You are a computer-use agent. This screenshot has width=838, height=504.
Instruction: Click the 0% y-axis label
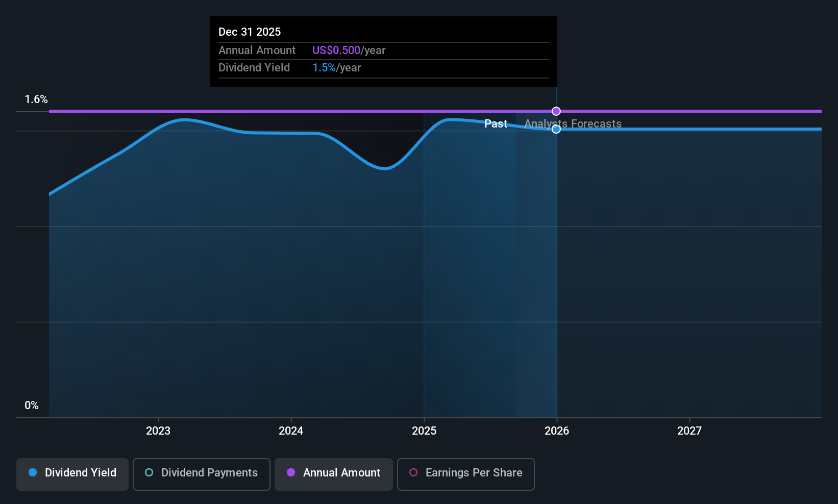(32, 406)
